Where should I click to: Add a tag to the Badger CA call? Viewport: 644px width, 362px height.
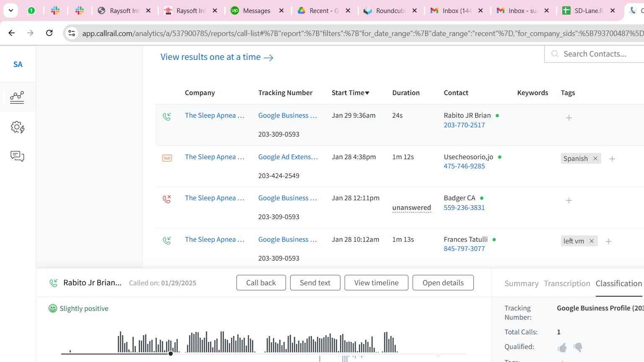tap(569, 200)
